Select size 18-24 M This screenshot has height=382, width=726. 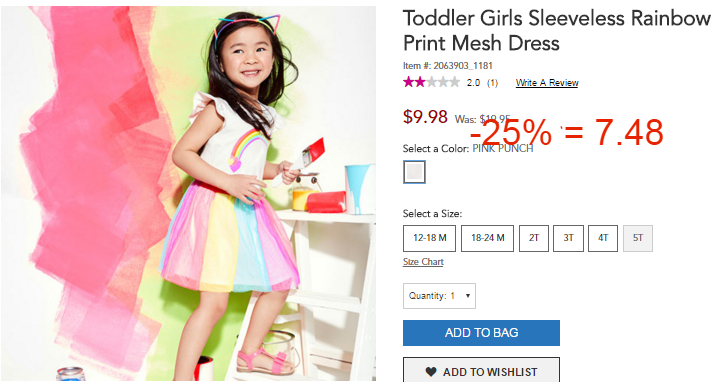pyautogui.click(x=487, y=238)
